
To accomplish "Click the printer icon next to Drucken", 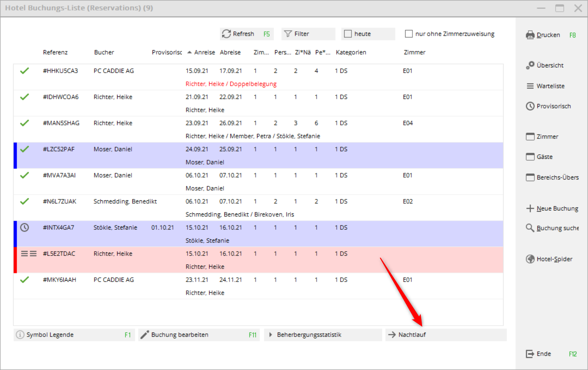I will (x=530, y=35).
